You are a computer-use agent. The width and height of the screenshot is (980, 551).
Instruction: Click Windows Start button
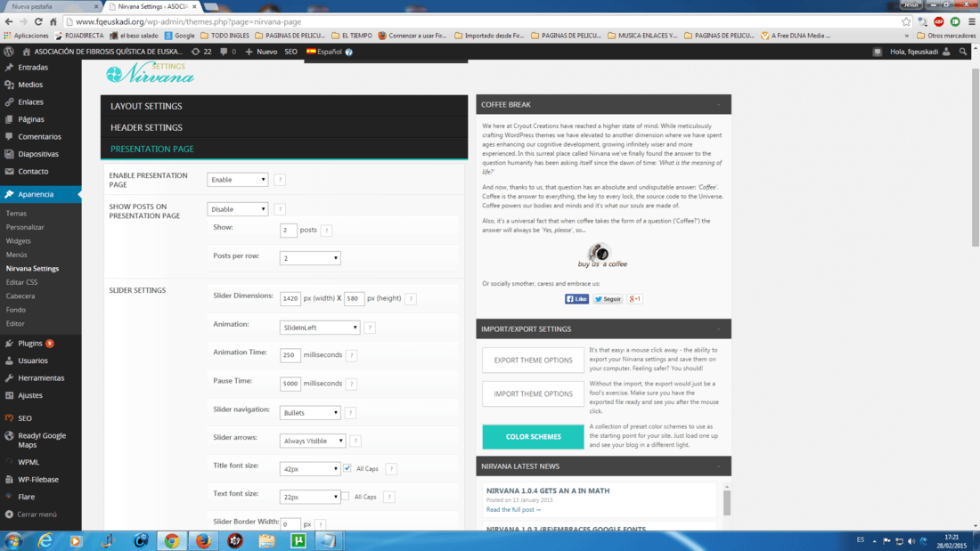[x=13, y=541]
